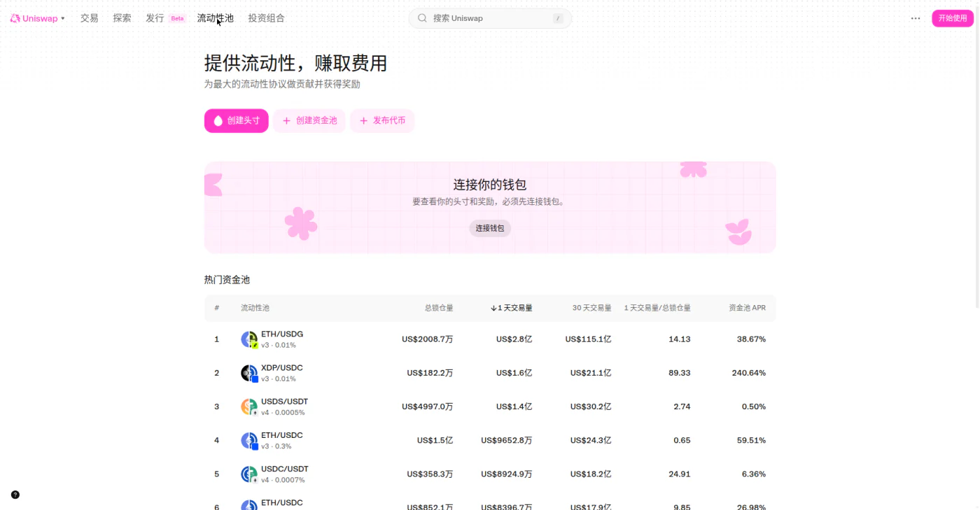This screenshot has height=510, width=980.
Task: Click the ETH/USDC 0.3% pool token icon
Action: click(x=249, y=440)
